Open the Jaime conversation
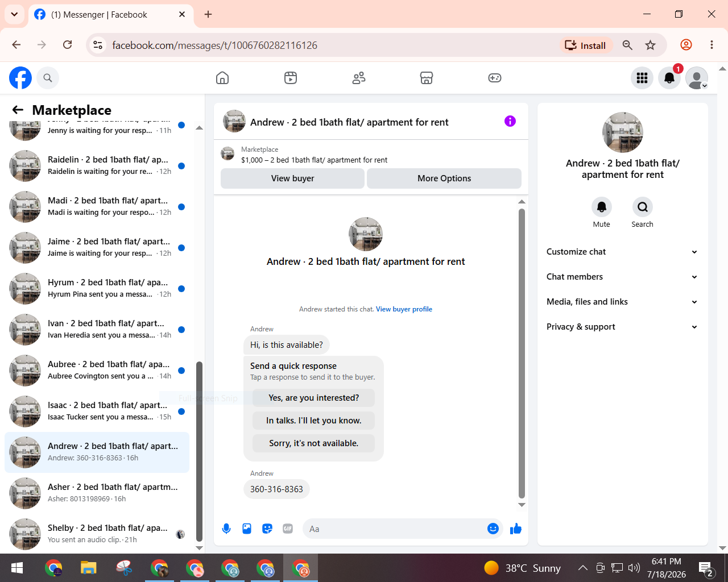The image size is (728, 582). tap(97, 247)
